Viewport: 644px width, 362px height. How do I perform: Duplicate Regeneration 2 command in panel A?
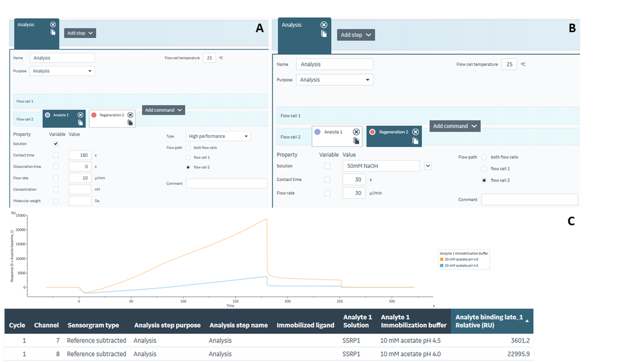(130, 123)
